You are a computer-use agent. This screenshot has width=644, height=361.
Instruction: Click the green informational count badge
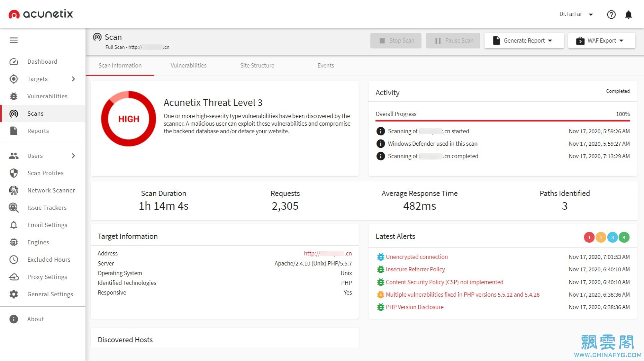point(624,237)
